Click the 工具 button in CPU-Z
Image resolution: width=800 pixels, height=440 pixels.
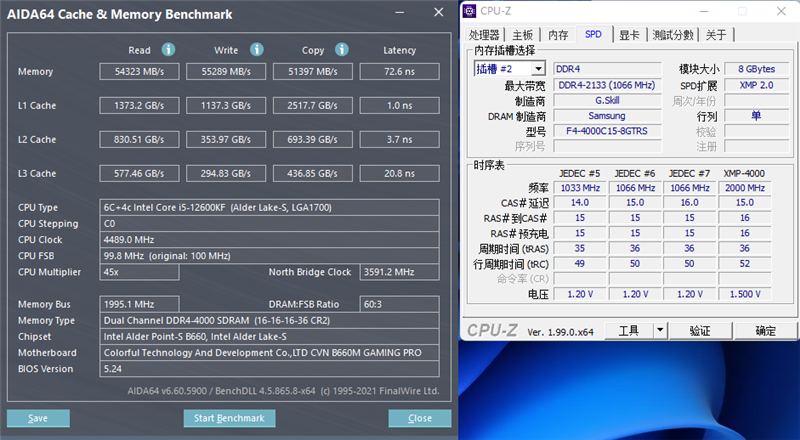point(629,330)
